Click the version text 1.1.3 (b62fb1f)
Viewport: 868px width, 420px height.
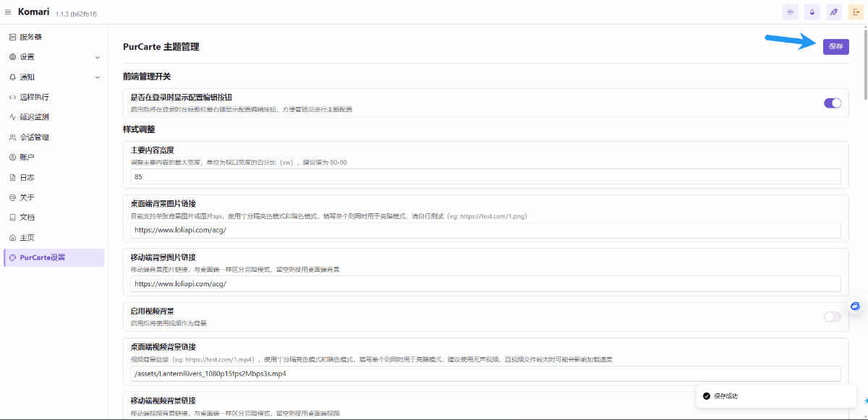point(76,14)
